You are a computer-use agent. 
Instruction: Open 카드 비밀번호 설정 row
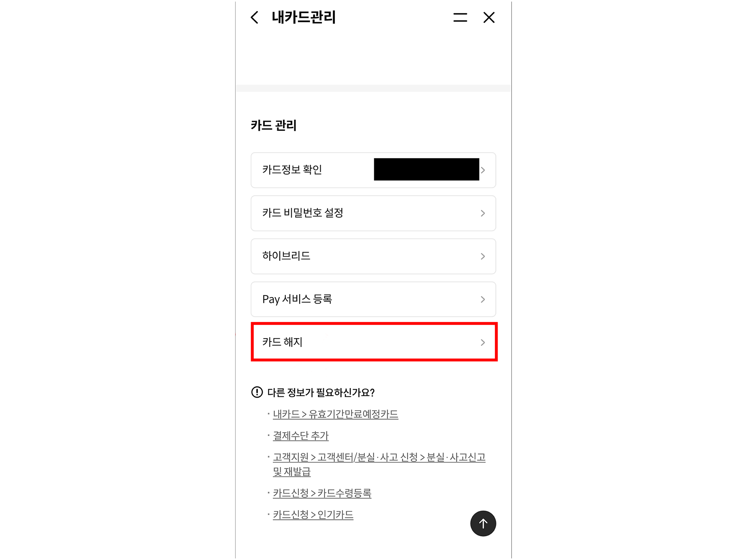pyautogui.click(x=373, y=213)
